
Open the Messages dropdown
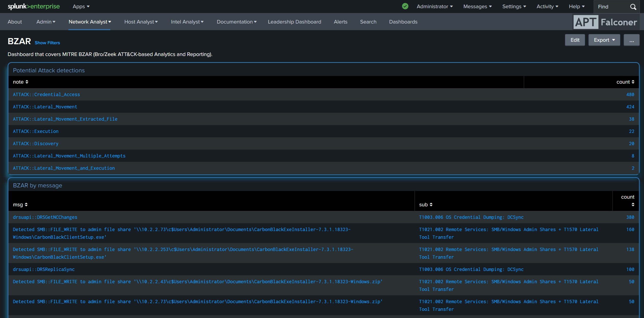point(478,6)
